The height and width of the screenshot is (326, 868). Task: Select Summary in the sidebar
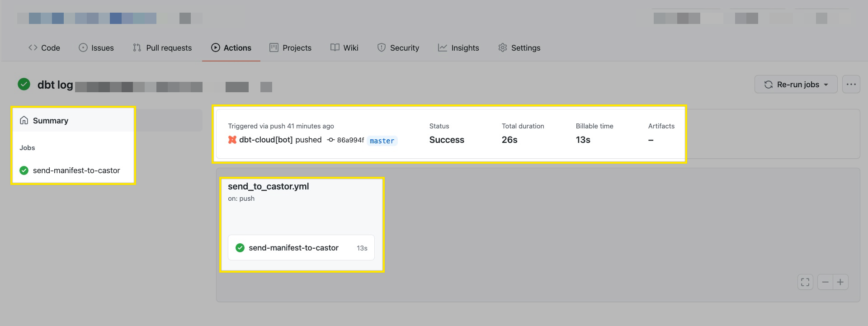click(x=51, y=121)
